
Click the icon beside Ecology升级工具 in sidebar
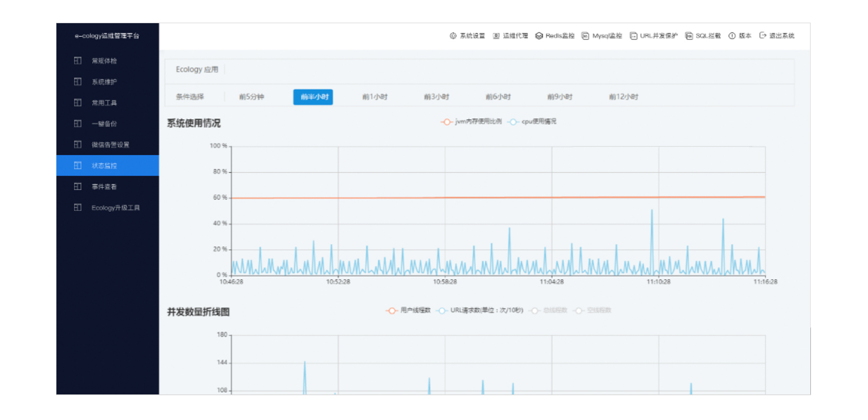[x=78, y=207]
